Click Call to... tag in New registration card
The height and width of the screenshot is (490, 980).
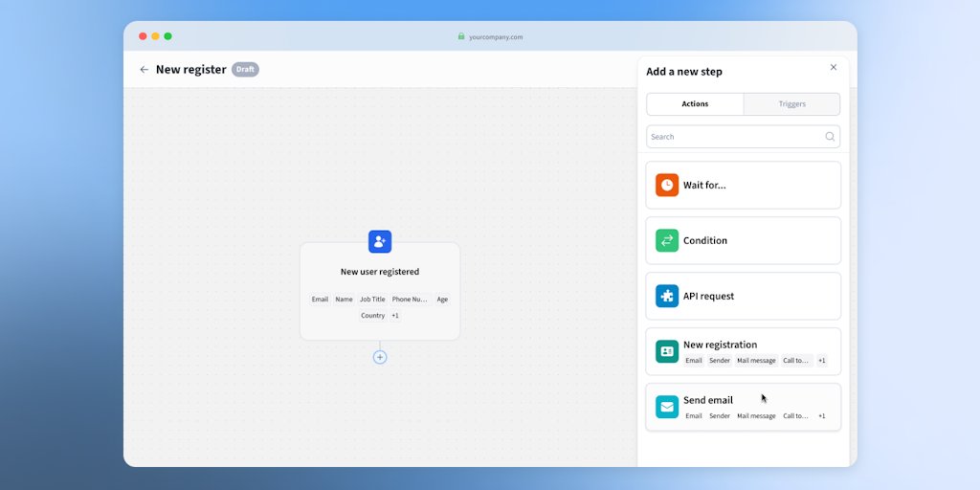pos(795,361)
